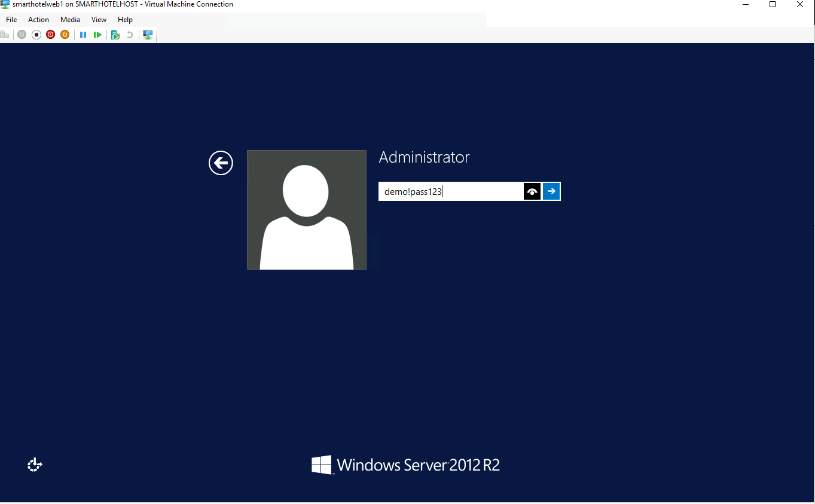The image size is (815, 504).
Task: Open the Media menu
Action: [70, 20]
